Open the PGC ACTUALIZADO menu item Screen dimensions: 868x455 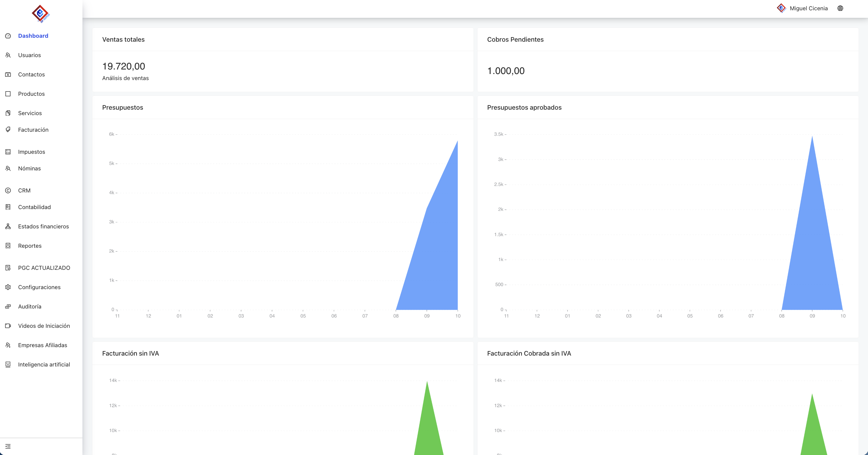pyautogui.click(x=44, y=268)
